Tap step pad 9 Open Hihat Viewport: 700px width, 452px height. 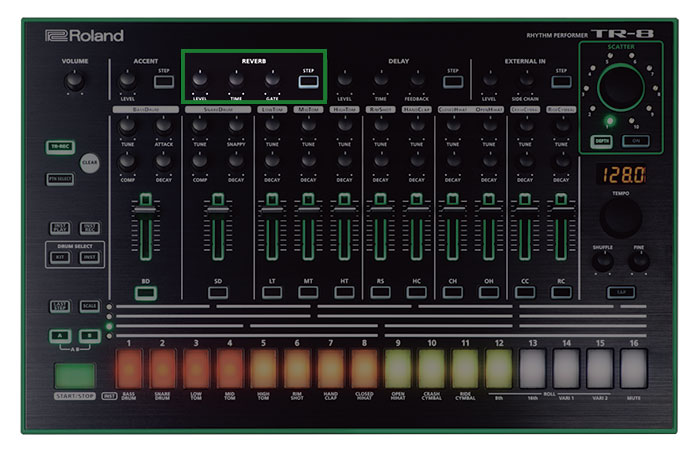point(398,369)
